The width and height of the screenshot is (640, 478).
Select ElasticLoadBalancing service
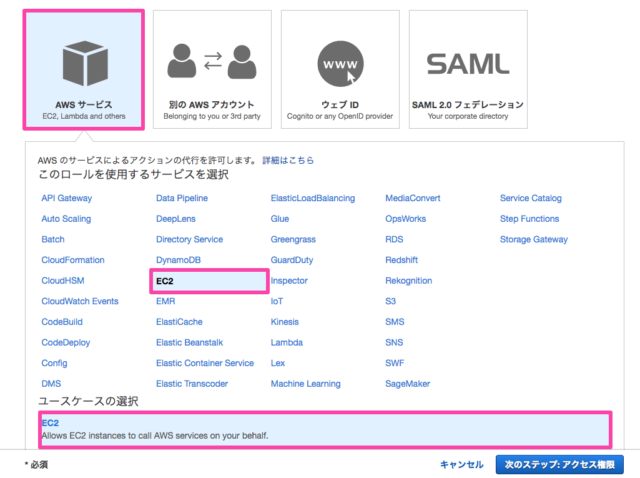313,198
